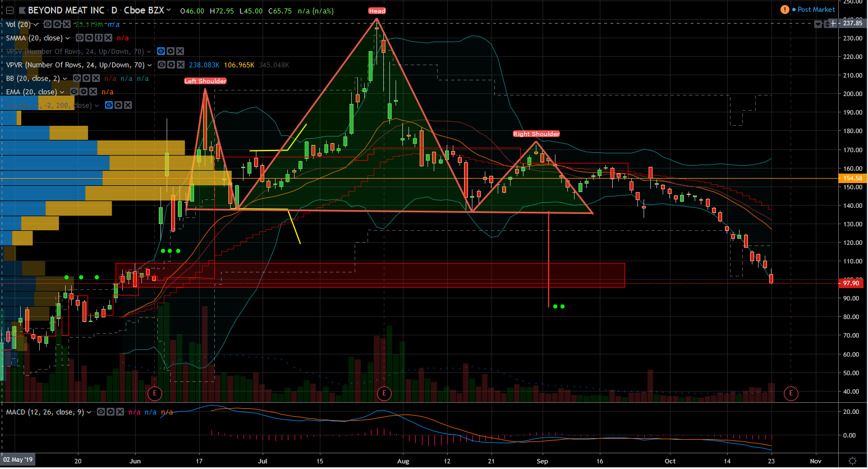868x469 pixels.
Task: Expand the Vol (20) indicator options
Action: click(x=36, y=24)
